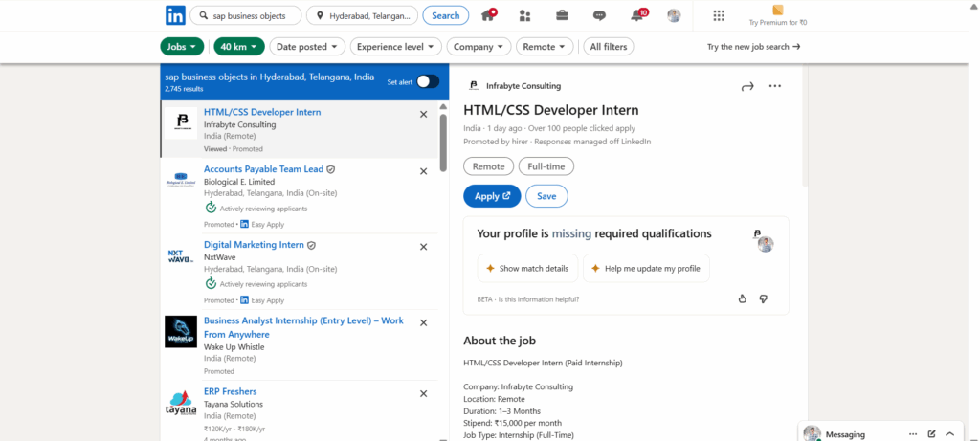Image resolution: width=980 pixels, height=441 pixels.
Task: Open the Digital Marketing Intern listing
Action: click(254, 245)
